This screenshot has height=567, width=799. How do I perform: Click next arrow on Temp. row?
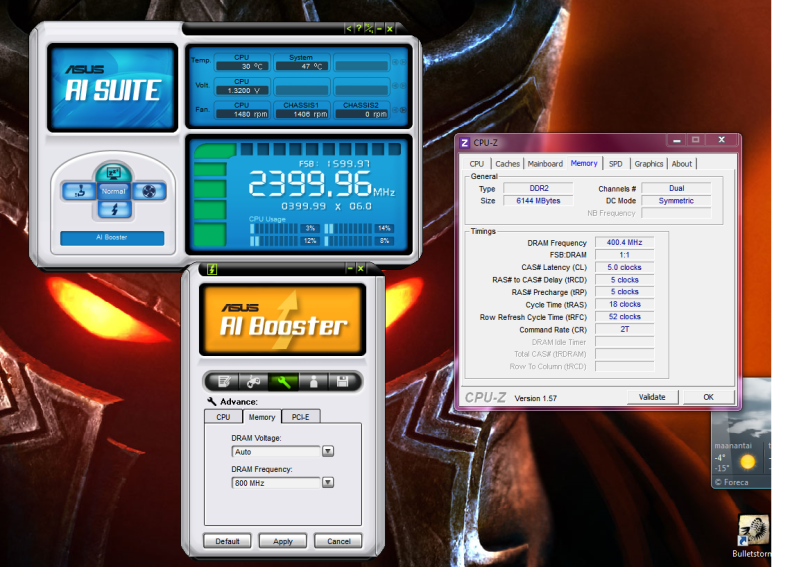(403, 62)
